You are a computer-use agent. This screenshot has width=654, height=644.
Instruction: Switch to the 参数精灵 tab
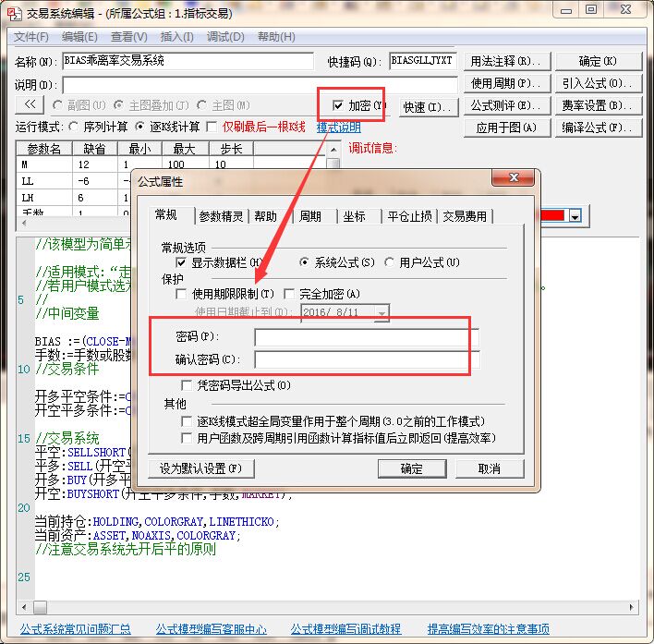[221, 216]
